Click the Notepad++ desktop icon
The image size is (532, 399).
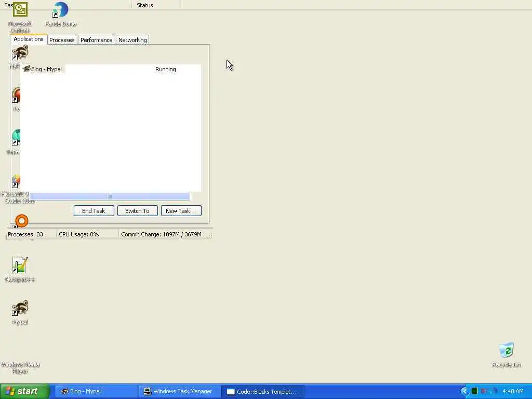[20, 270]
